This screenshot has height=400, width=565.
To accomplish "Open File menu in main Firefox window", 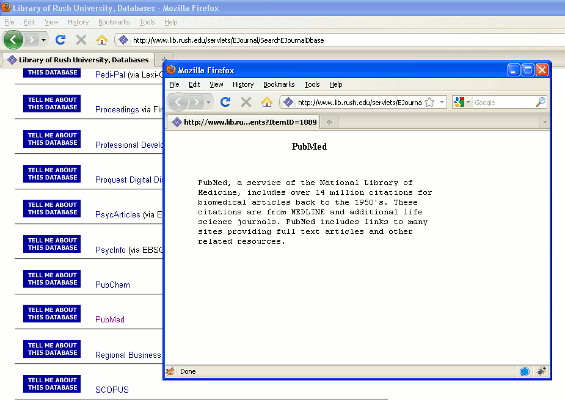I will click(9, 22).
